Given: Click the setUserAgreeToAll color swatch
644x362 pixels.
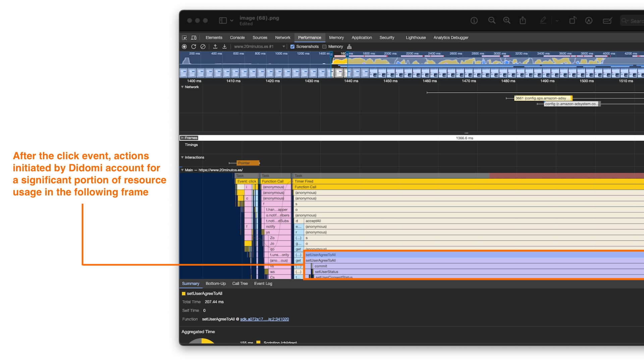Looking at the screenshot, I should tap(183, 293).
